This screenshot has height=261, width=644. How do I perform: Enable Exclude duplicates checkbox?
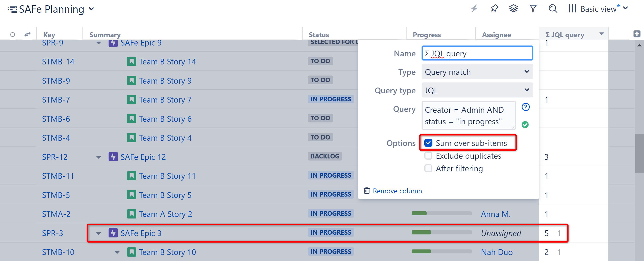click(x=428, y=156)
